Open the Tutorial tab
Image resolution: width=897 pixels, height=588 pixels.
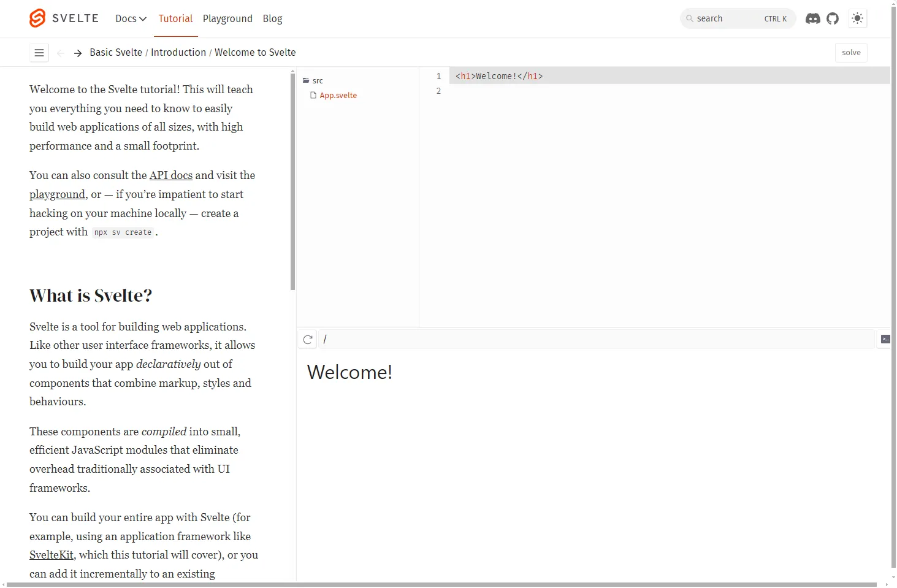[175, 18]
